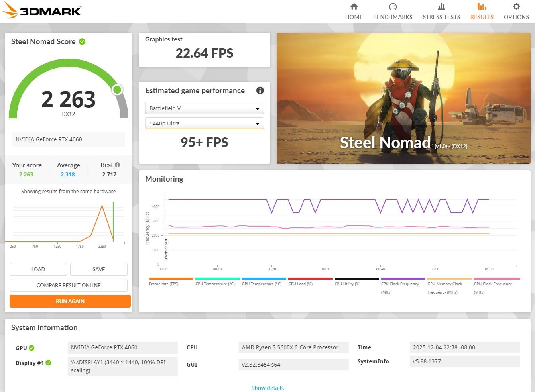
Task: Click the AMD Ryzen 5 5600X CPU field
Action: [293, 347]
